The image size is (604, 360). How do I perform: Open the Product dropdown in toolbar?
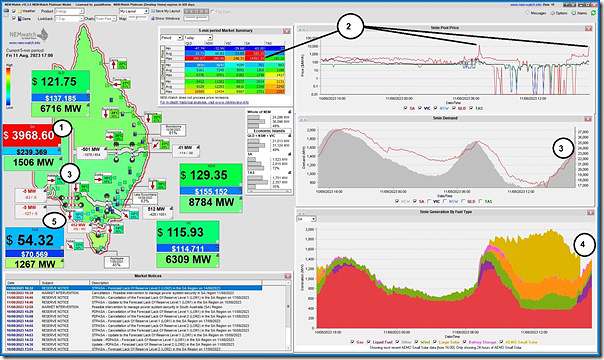(x=69, y=12)
